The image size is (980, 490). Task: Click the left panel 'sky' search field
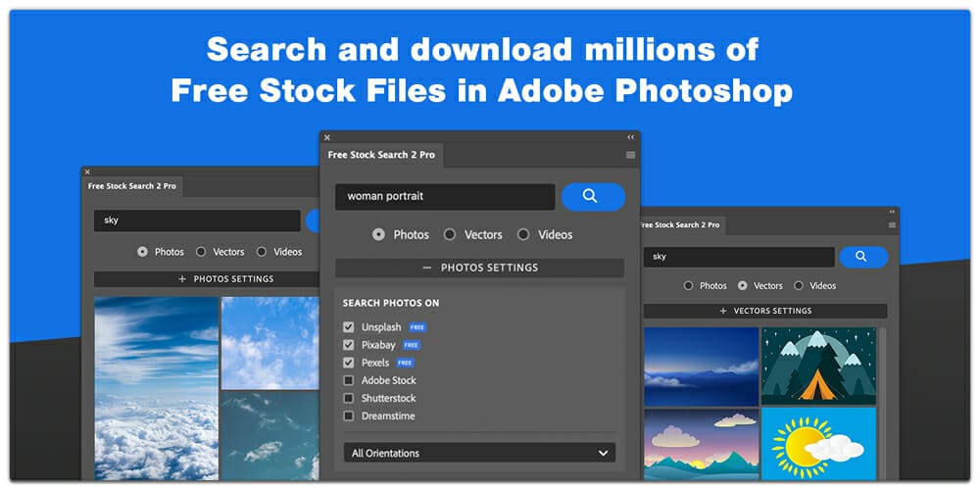(198, 220)
